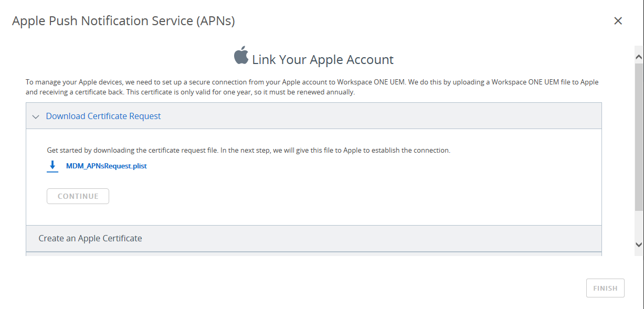The height and width of the screenshot is (309, 644).
Task: Collapse the Download Certificate Request chevron
Action: click(x=36, y=116)
